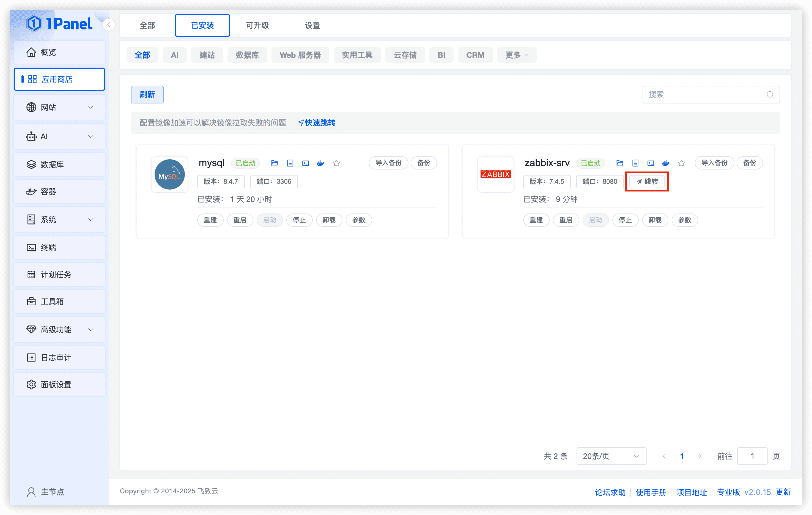The height and width of the screenshot is (515, 812).
Task: Expand the 网站 sidebar menu
Action: tap(59, 107)
